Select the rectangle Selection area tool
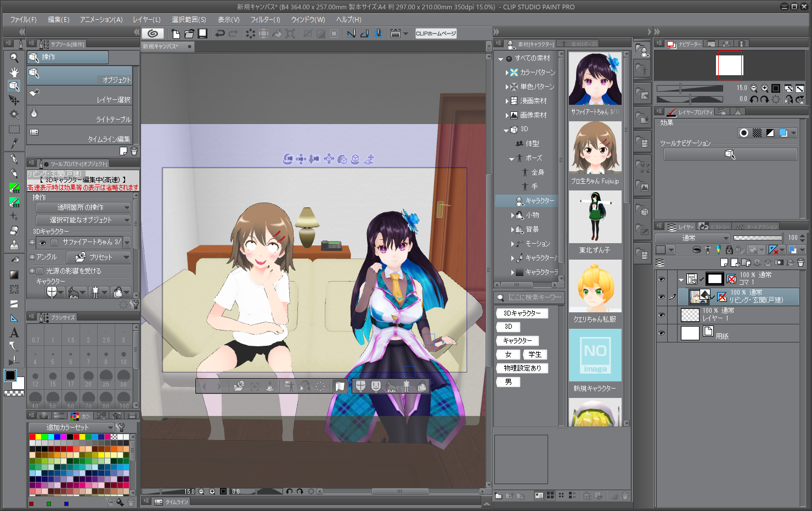This screenshot has height=511, width=812. (14, 130)
